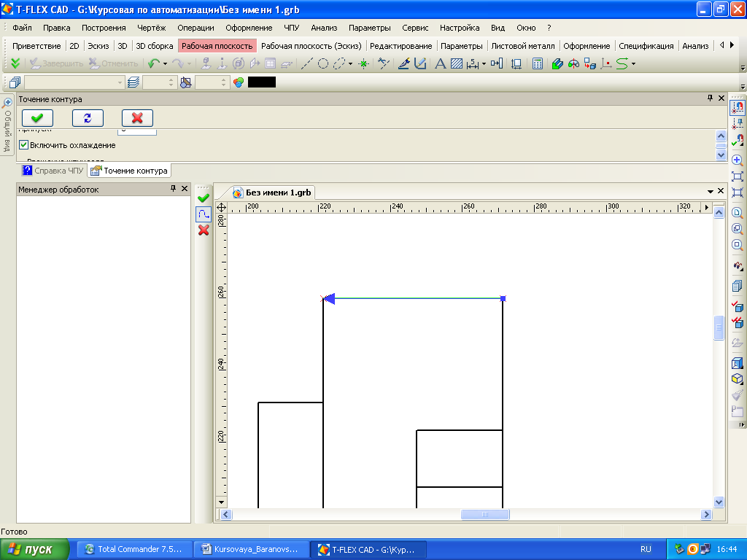The width and height of the screenshot is (747, 560).
Task: Open the Справка ЧПУ tab
Action: (x=53, y=171)
